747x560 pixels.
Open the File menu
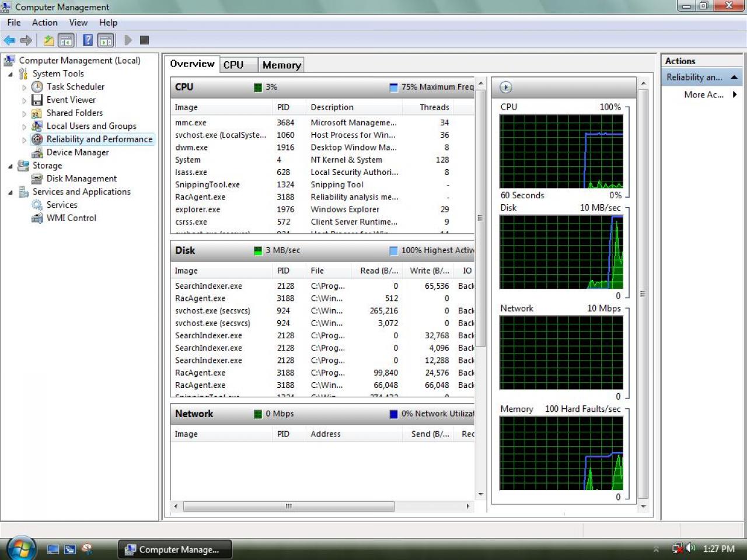coord(14,22)
